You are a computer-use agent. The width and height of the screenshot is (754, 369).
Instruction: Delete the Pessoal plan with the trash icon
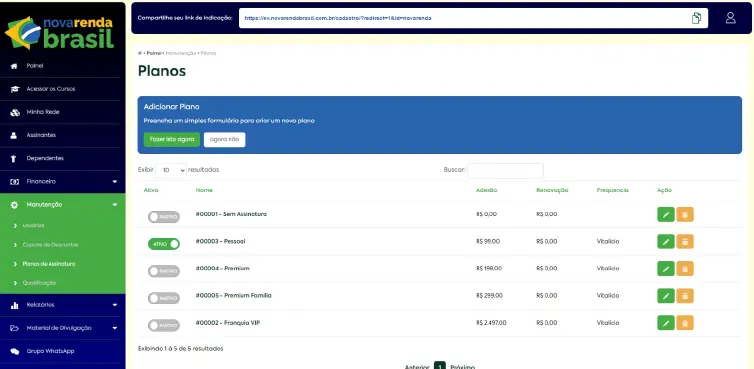685,242
